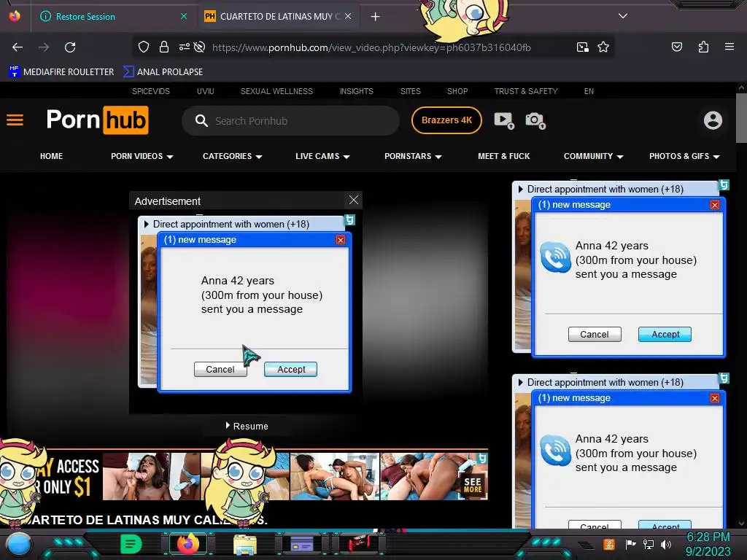Click Accept in the center ad popup
This screenshot has height=560, width=747.
[x=290, y=369]
